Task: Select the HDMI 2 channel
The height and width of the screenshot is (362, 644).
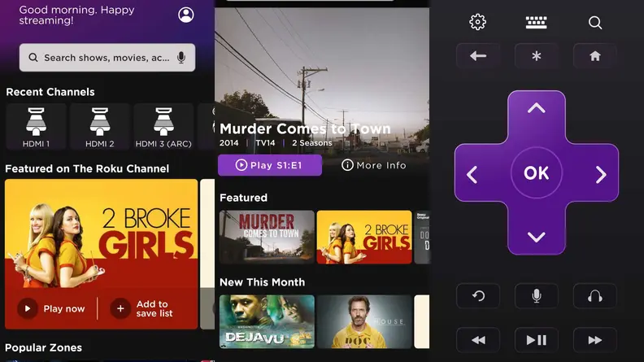Action: [100, 126]
